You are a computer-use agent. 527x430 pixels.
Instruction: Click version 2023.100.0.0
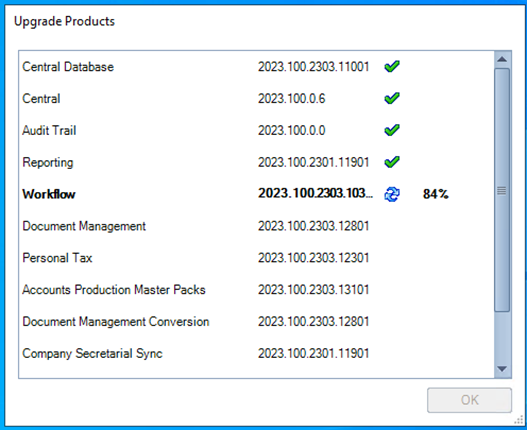pos(291,130)
